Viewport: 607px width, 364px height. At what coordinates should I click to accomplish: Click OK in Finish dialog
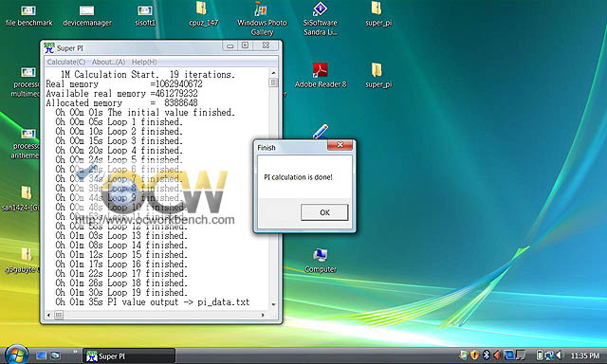pos(324,212)
